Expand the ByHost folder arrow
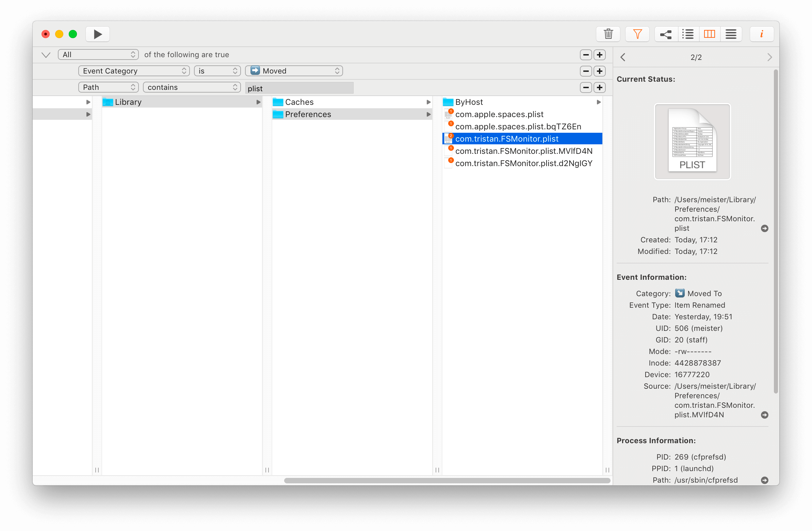Image resolution: width=812 pixels, height=531 pixels. 598,102
